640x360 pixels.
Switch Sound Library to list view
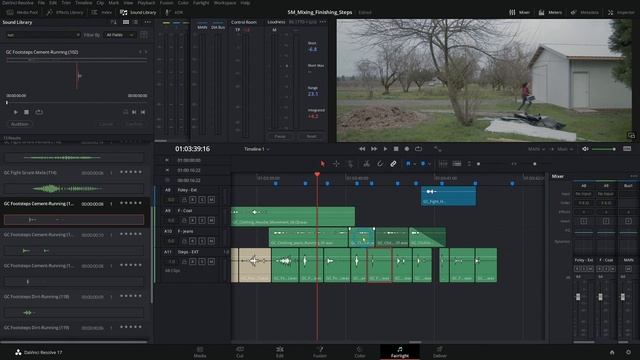135,22
